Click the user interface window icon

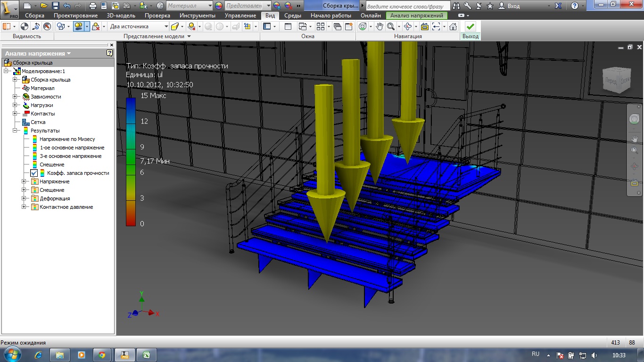tap(267, 26)
